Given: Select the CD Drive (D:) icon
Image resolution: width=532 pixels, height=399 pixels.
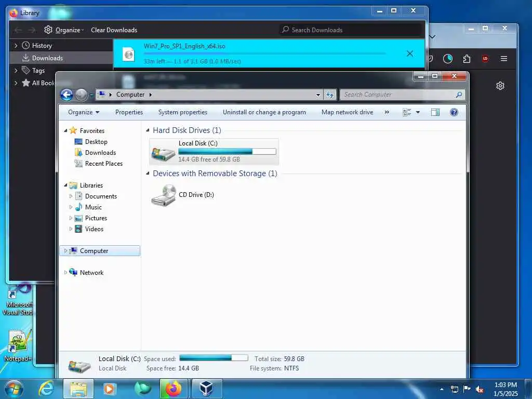Looking at the screenshot, I should (164, 195).
